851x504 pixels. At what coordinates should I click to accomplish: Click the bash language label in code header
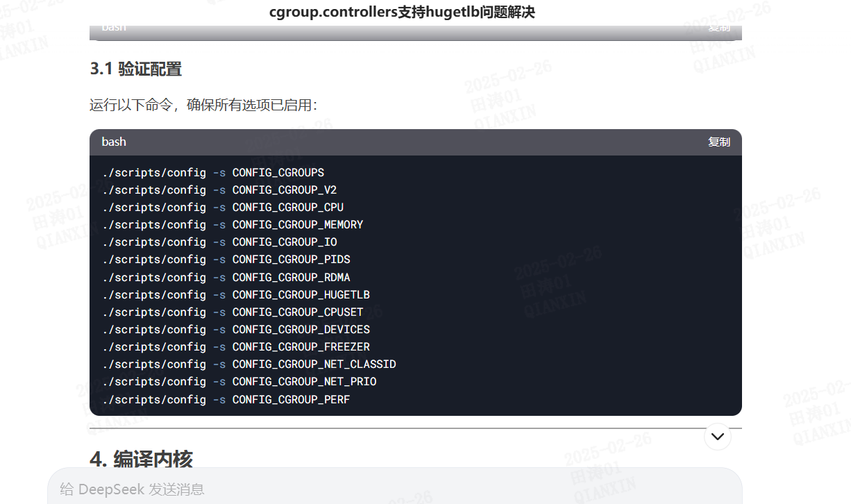(x=114, y=142)
